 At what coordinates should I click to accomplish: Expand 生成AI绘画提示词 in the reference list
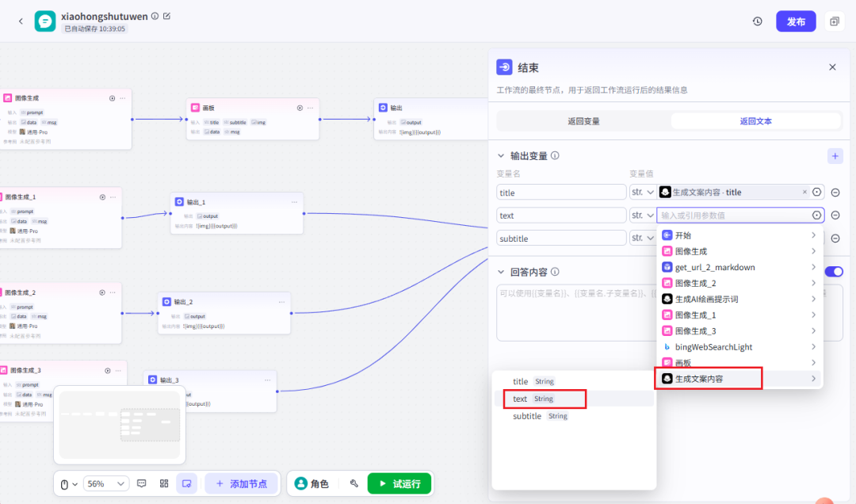[x=739, y=299]
